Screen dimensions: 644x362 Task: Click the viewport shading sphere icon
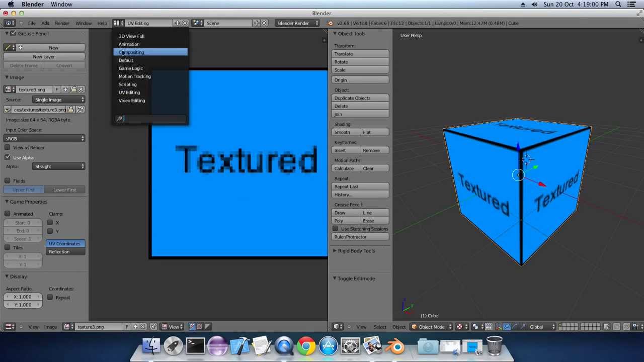click(461, 327)
